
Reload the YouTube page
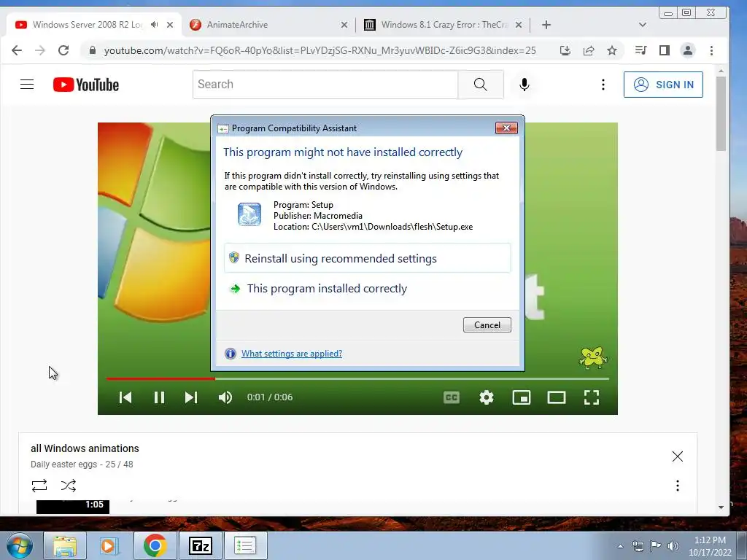coord(63,50)
